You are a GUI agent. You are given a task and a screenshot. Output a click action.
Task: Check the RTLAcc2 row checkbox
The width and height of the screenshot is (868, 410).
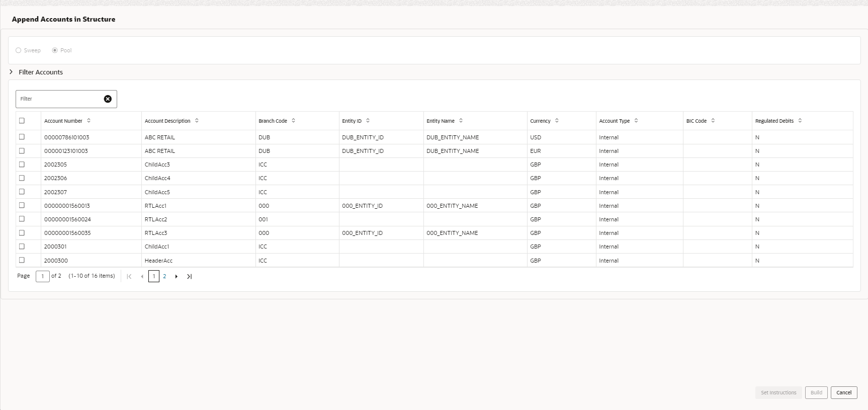pyautogui.click(x=22, y=219)
